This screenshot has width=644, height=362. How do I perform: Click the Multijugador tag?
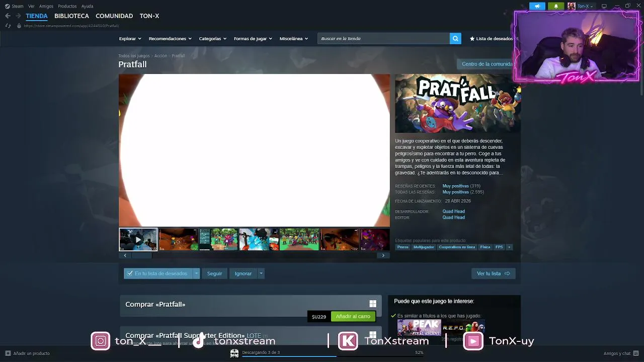424,247
